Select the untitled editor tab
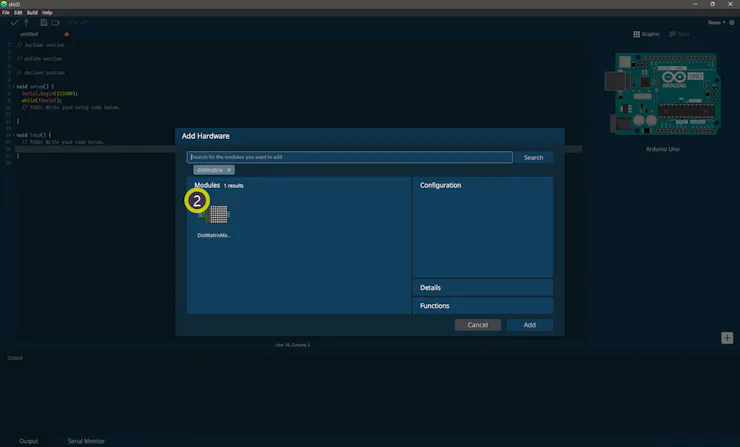 pos(29,34)
